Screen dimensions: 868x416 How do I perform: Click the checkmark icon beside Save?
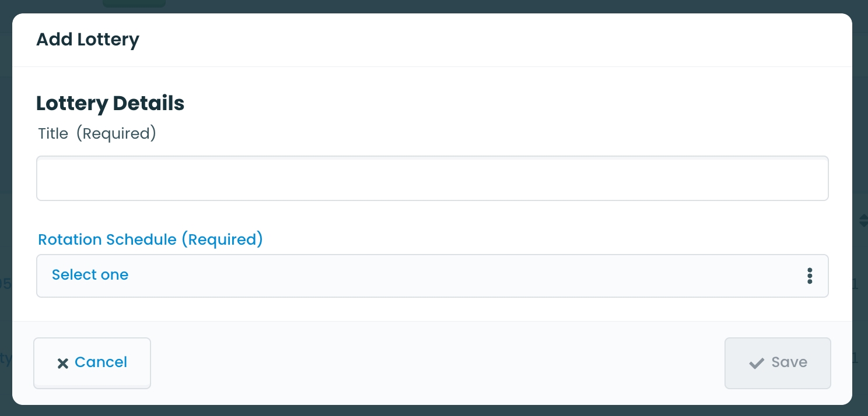pyautogui.click(x=756, y=363)
